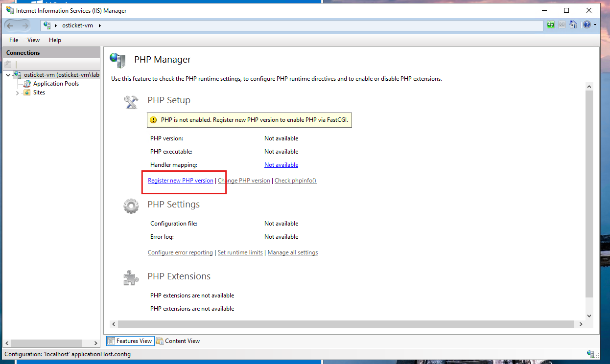The image size is (610, 364).
Task: Select Sites in the Connections tree
Action: pyautogui.click(x=39, y=92)
